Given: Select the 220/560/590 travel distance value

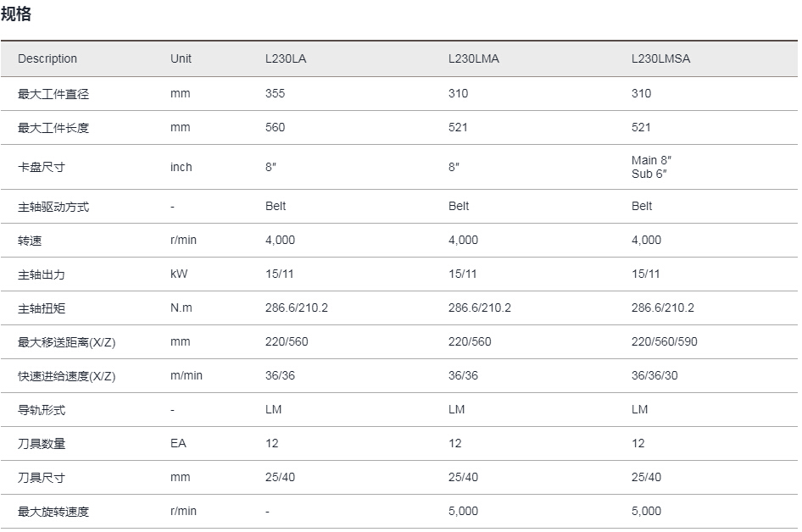Looking at the screenshot, I should pos(664,342).
